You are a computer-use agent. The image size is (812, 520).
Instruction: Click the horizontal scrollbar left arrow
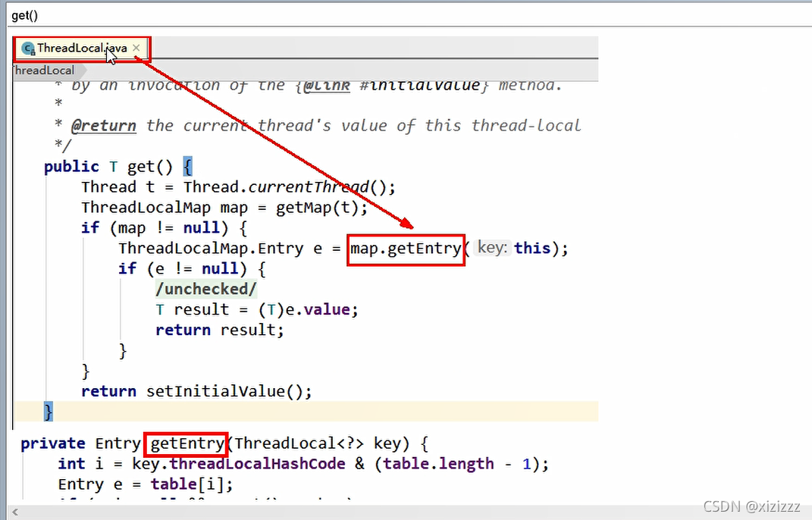[x=15, y=512]
